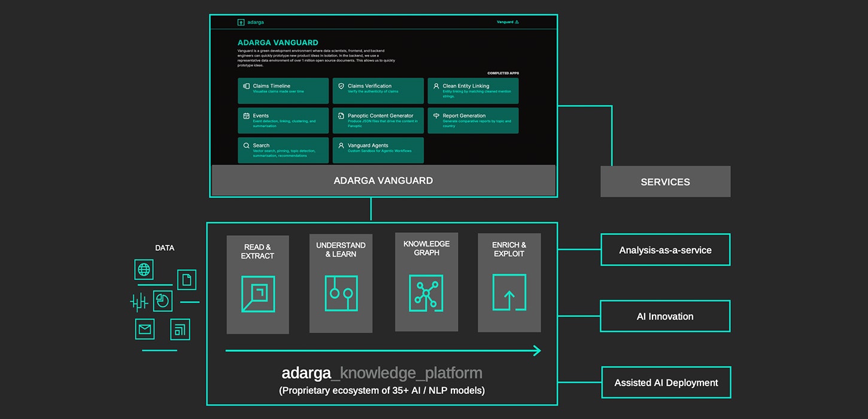Select the grey ADARGA VANGUARD banner
This screenshot has height=419, width=868.
point(383,180)
